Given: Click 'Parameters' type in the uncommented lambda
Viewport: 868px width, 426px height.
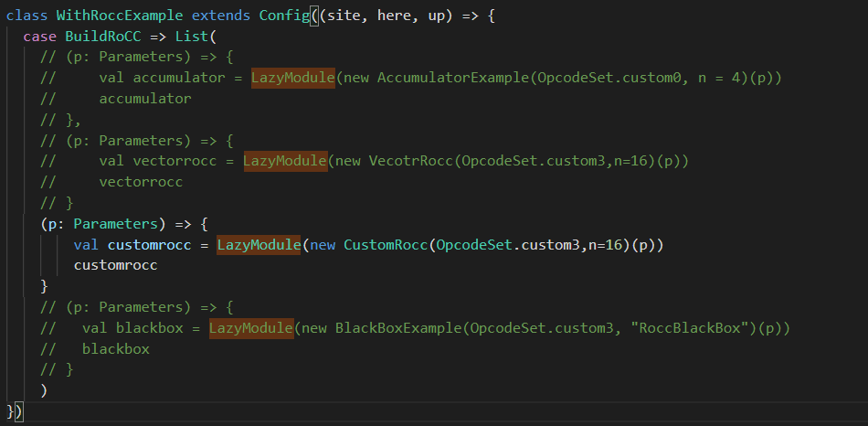Looking at the screenshot, I should pyautogui.click(x=116, y=224).
